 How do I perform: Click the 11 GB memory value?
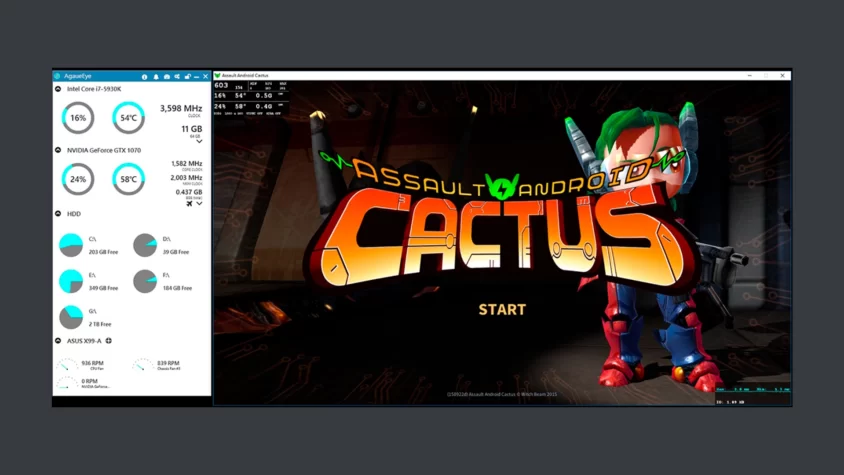(x=192, y=129)
